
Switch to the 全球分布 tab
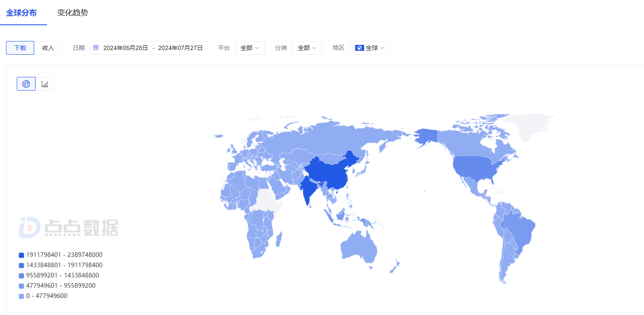(x=21, y=13)
